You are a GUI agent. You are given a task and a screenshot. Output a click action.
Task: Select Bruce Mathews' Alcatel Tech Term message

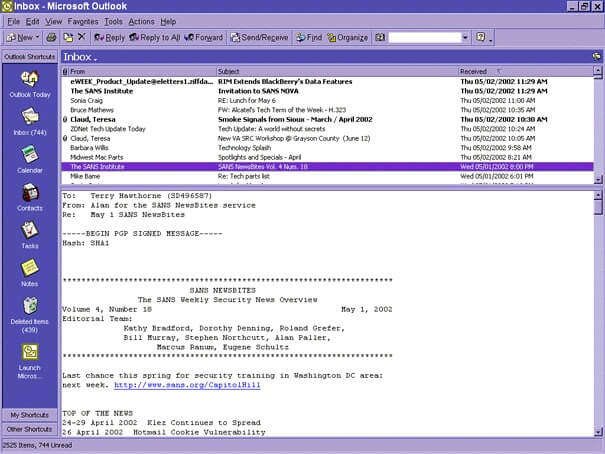pos(327,110)
